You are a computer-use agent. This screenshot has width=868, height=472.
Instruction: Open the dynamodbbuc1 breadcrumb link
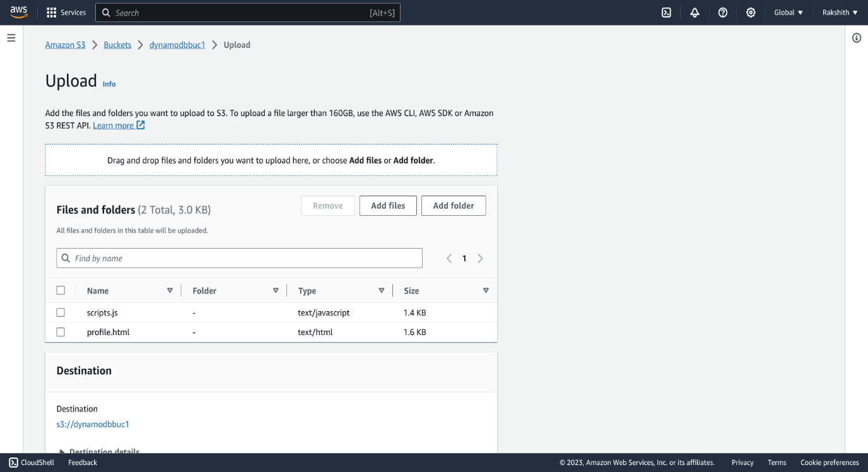point(177,45)
